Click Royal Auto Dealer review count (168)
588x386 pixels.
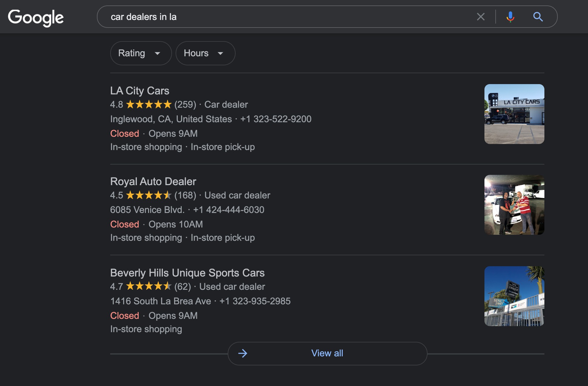[x=185, y=195]
